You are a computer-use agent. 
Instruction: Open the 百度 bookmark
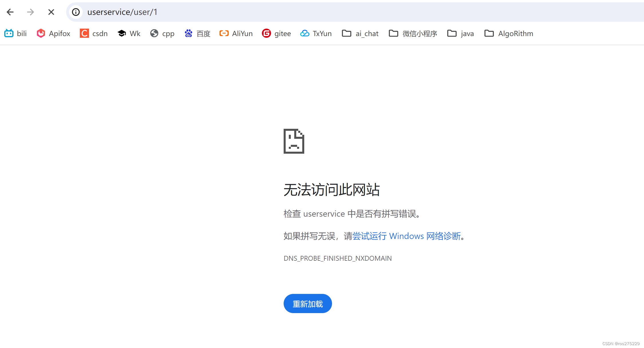(197, 33)
